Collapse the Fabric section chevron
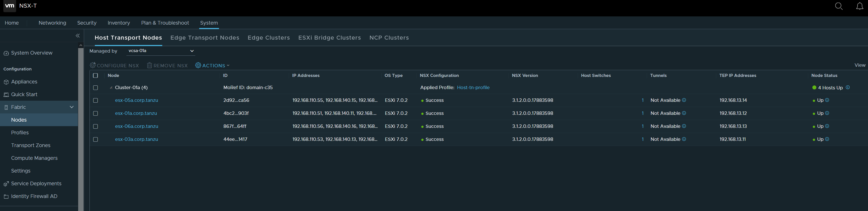This screenshot has width=868, height=211. (x=71, y=107)
